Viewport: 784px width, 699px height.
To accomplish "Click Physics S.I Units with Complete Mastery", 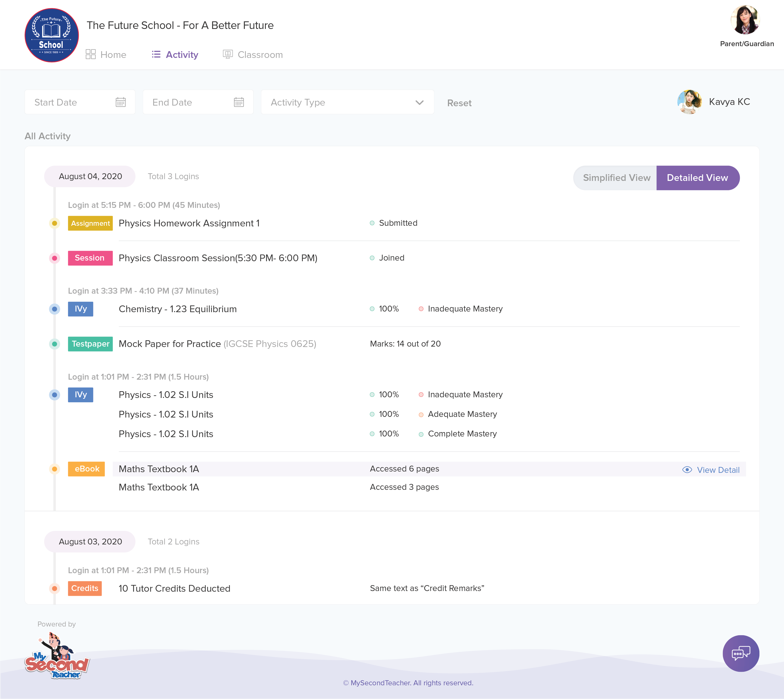I will [166, 434].
